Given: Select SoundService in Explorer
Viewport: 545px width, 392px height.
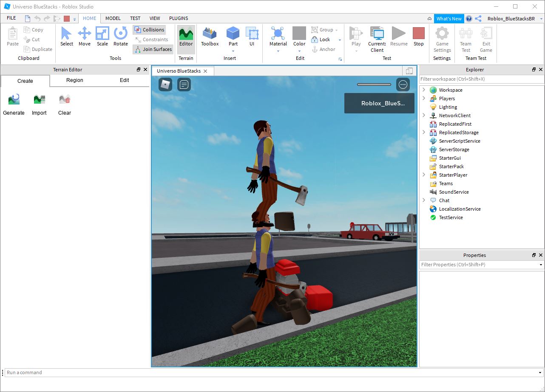Looking at the screenshot, I should 454,192.
